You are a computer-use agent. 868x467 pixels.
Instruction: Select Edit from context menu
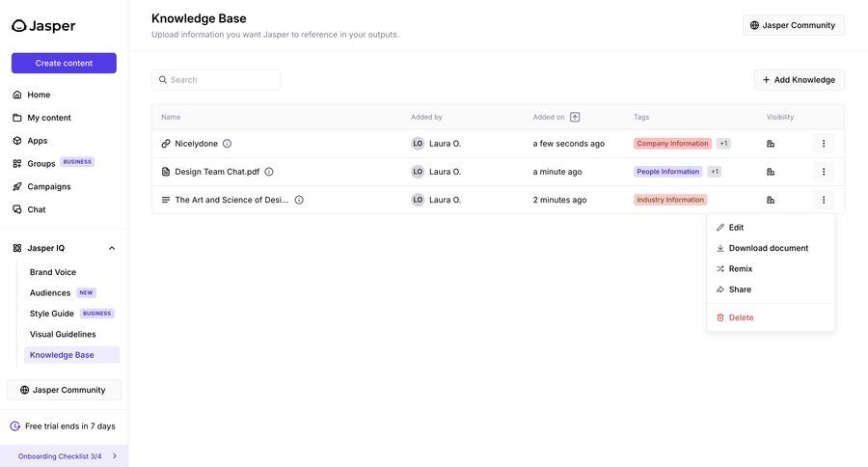(x=771, y=228)
